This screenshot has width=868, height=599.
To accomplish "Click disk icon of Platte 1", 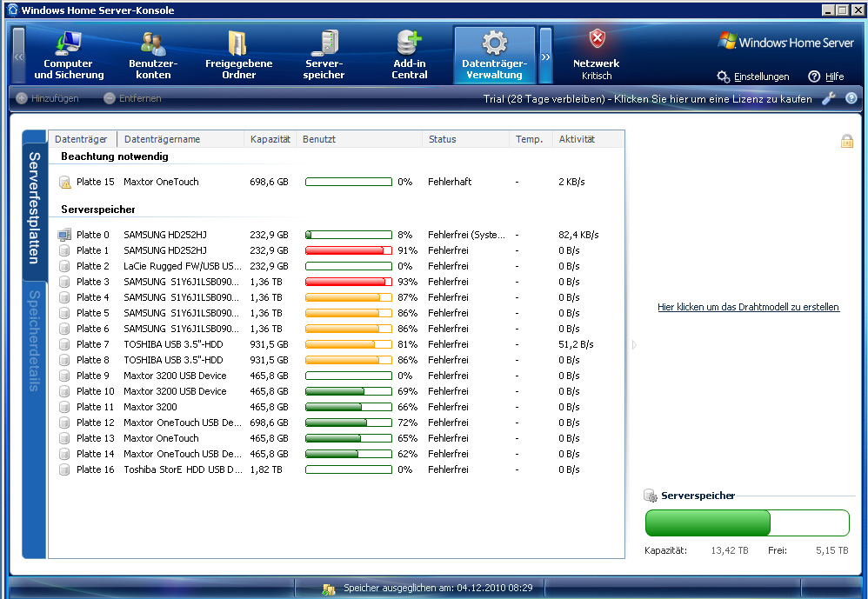I will tap(64, 250).
